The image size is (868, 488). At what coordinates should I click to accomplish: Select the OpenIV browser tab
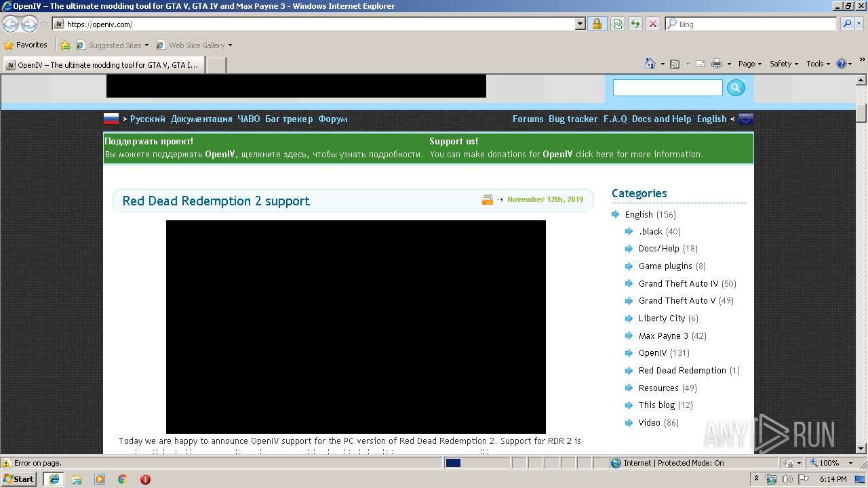pyautogui.click(x=102, y=65)
